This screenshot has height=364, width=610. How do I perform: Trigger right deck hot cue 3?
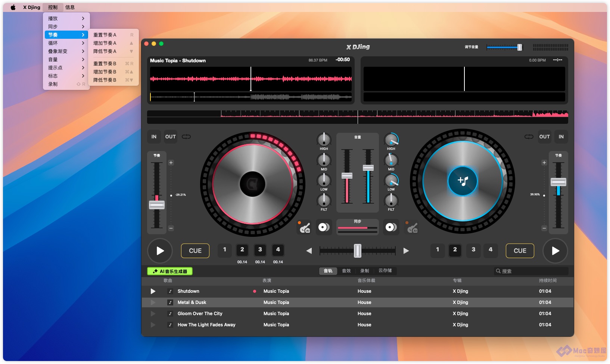(x=473, y=250)
